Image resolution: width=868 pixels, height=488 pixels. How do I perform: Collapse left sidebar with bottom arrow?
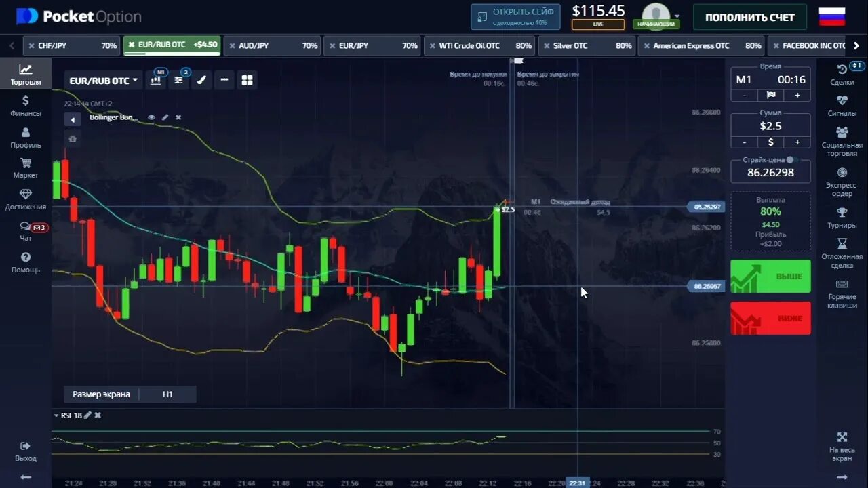point(26,477)
